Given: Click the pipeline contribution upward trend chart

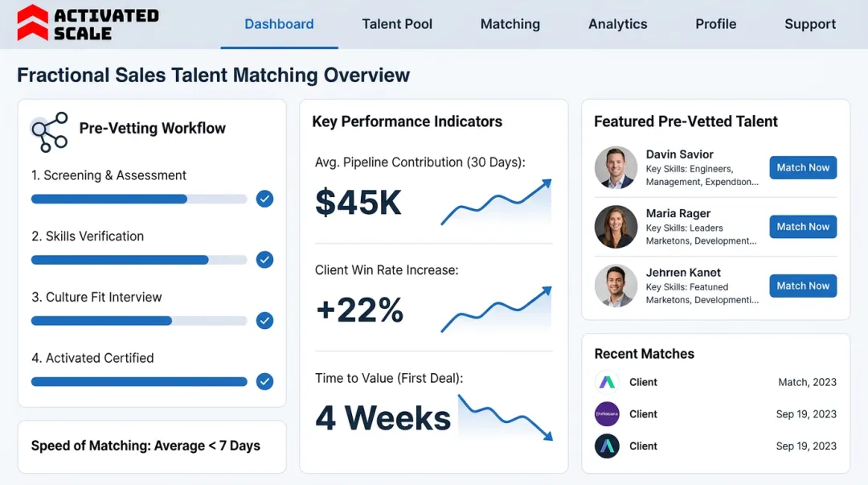Looking at the screenshot, I should [x=496, y=202].
